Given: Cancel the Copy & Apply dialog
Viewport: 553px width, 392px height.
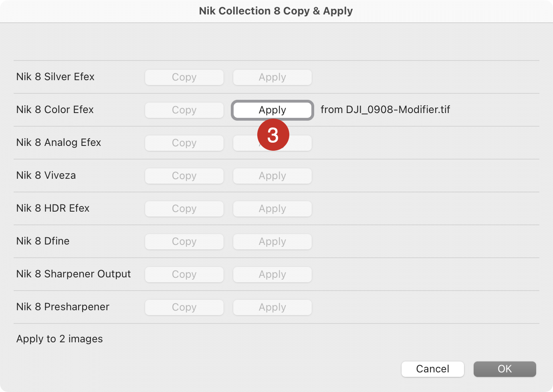Looking at the screenshot, I should [x=433, y=369].
